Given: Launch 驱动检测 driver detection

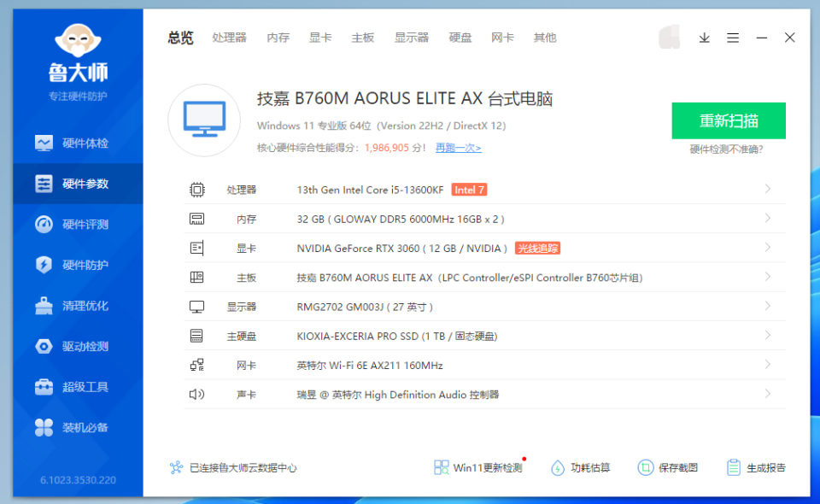Looking at the screenshot, I should pos(78,346).
